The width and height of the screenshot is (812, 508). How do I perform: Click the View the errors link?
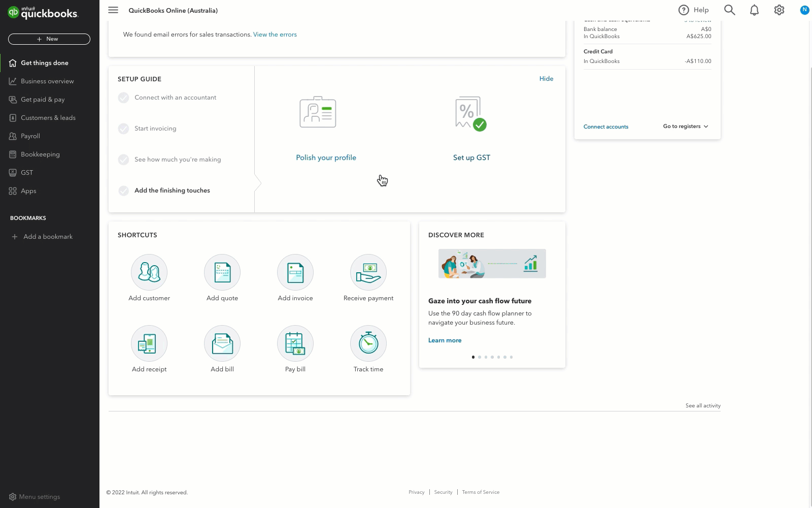coord(275,35)
